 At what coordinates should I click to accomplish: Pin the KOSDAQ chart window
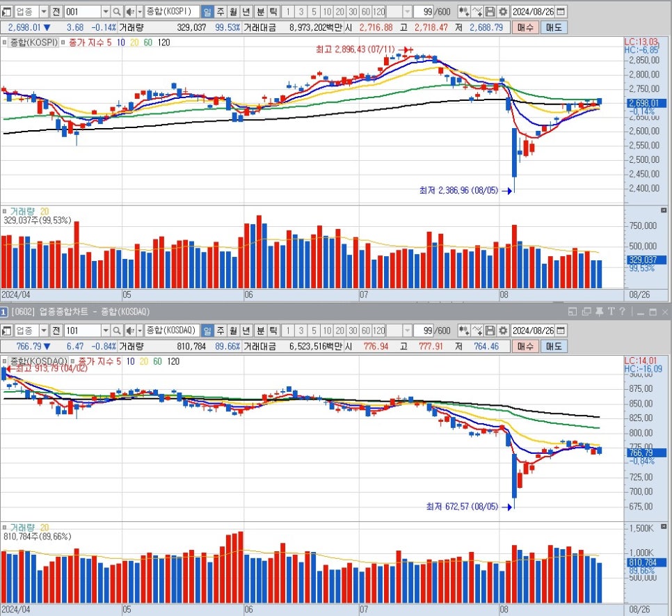[x=599, y=312]
